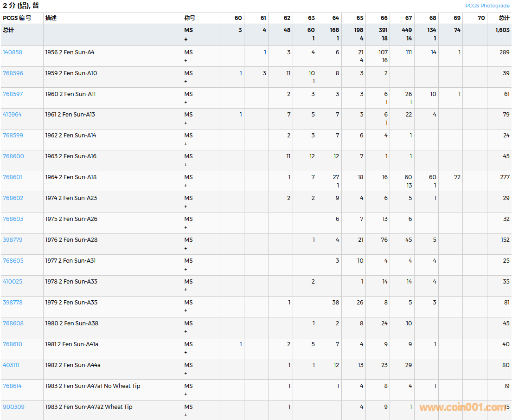Click the 398779 coin number link
Screen dimensions: 512x420
point(13,240)
